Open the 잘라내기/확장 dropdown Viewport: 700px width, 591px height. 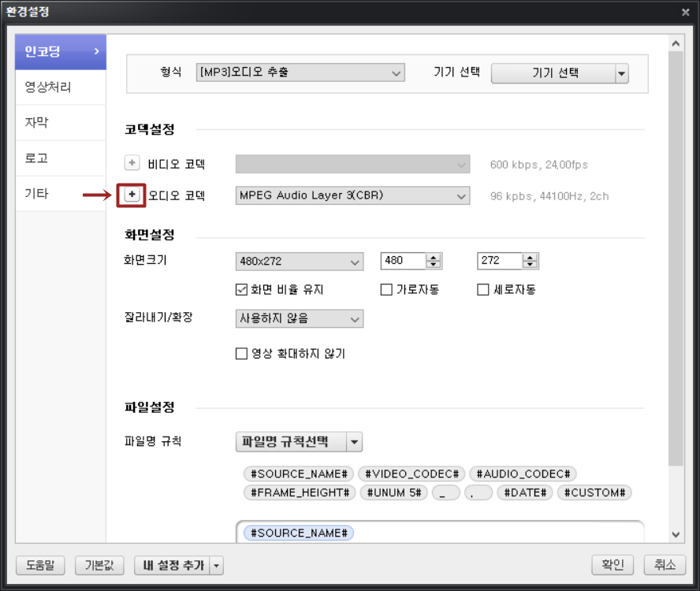tap(300, 318)
